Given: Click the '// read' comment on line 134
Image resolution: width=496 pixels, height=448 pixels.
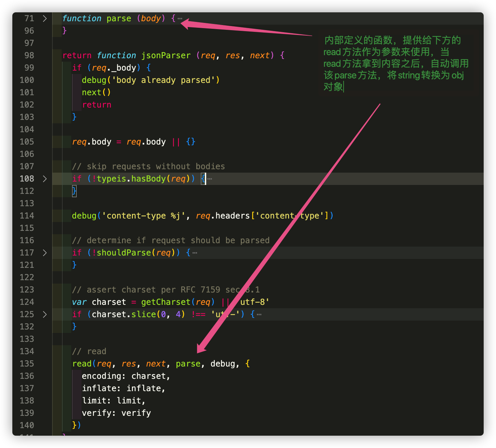Looking at the screenshot, I should click(89, 351).
